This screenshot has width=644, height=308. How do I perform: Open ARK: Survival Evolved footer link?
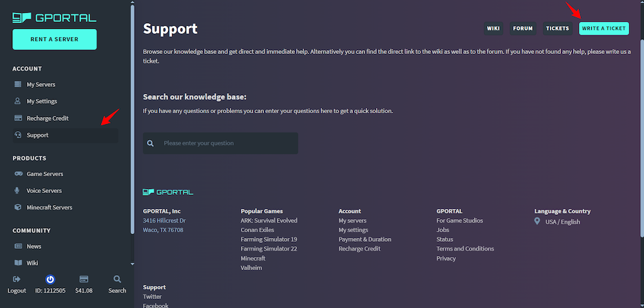(x=269, y=221)
